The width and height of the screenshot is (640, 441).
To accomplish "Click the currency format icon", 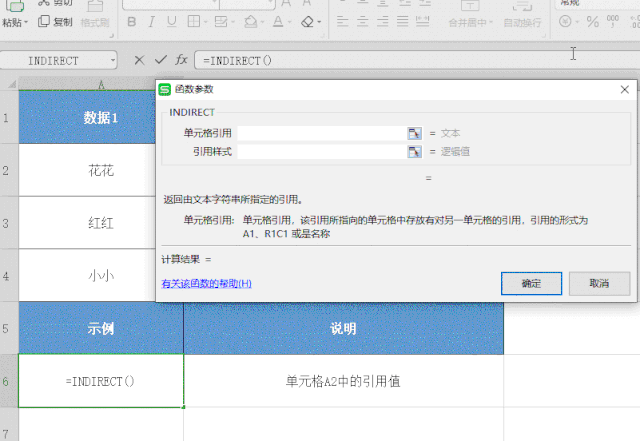I will pos(565,21).
